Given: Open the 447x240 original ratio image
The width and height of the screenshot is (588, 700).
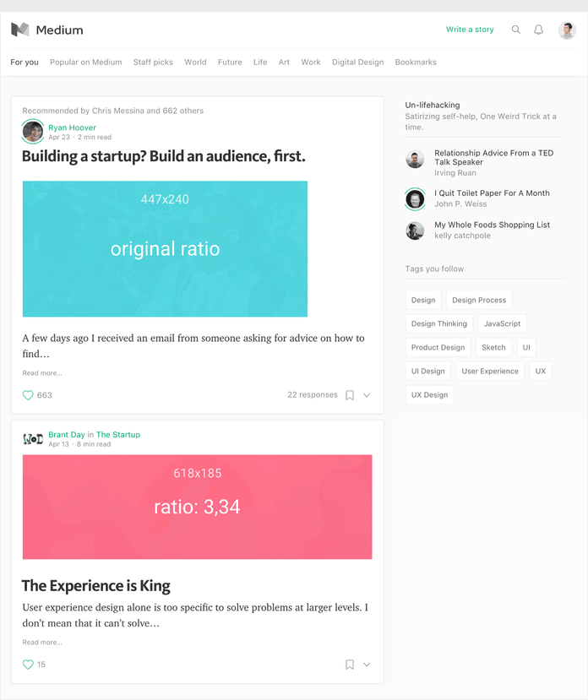Looking at the screenshot, I should click(165, 249).
